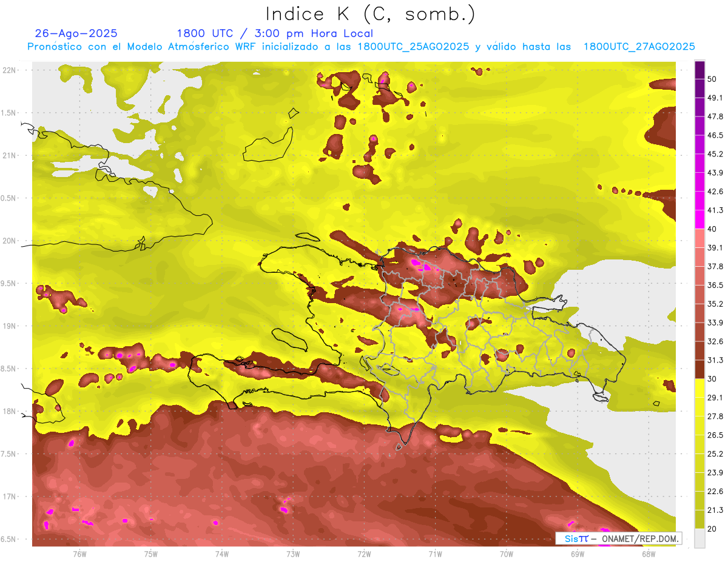Click legend value '33.9'
Image resolution: width=728 pixels, height=562 pixels.
click(x=715, y=323)
